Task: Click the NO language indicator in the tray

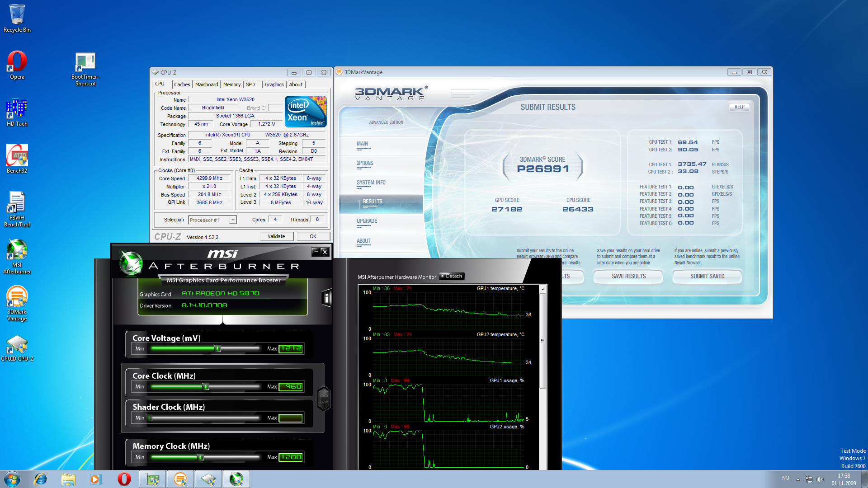Action: click(x=786, y=478)
